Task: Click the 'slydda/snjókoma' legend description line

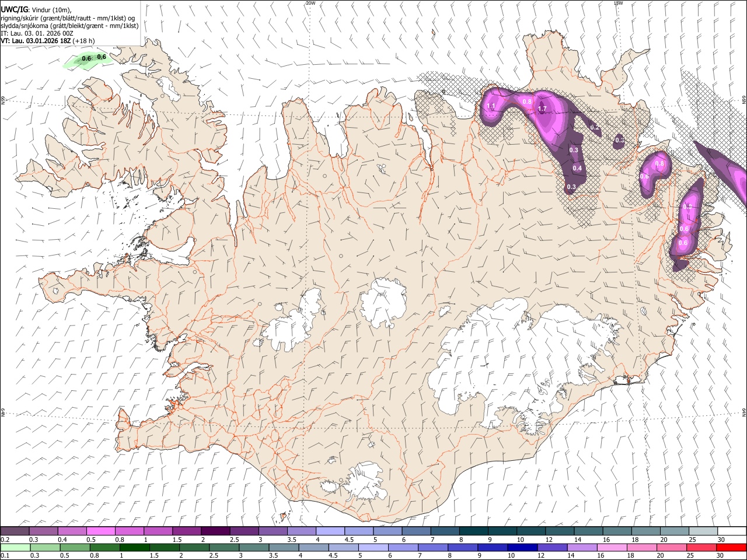Action: pos(69,26)
